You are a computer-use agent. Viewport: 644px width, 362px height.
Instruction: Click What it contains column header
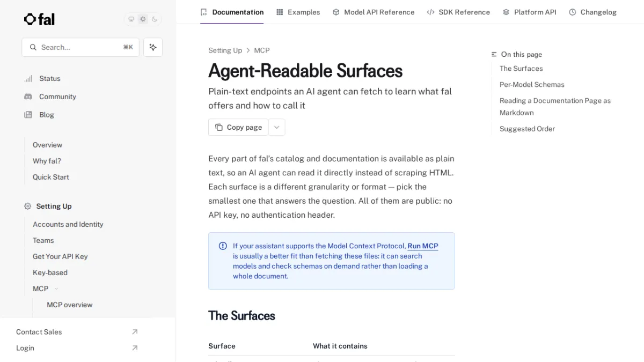click(340, 346)
